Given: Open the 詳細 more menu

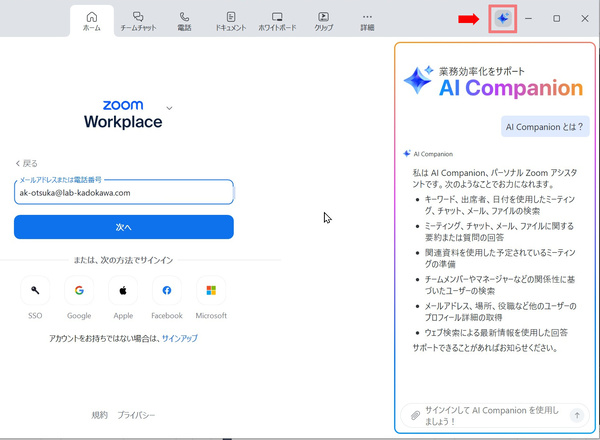Looking at the screenshot, I should [367, 21].
